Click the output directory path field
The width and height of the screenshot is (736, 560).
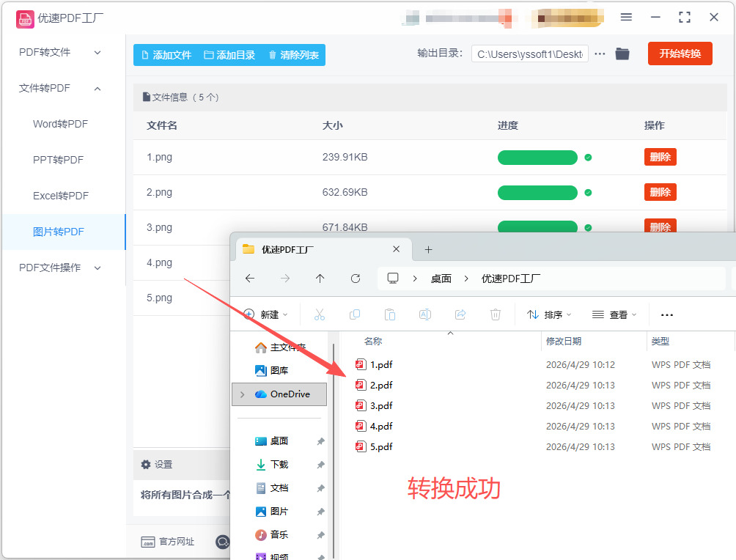[529, 54]
